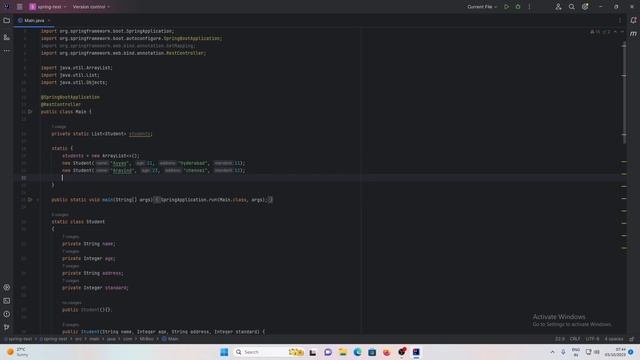Image resolution: width=640 pixels, height=360 pixels.
Task: Click the src breadcrumb
Action: (78, 339)
